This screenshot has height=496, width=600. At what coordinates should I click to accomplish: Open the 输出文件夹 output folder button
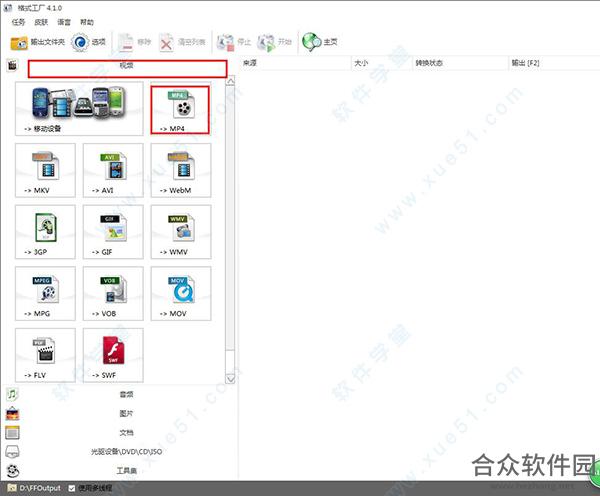(37, 42)
